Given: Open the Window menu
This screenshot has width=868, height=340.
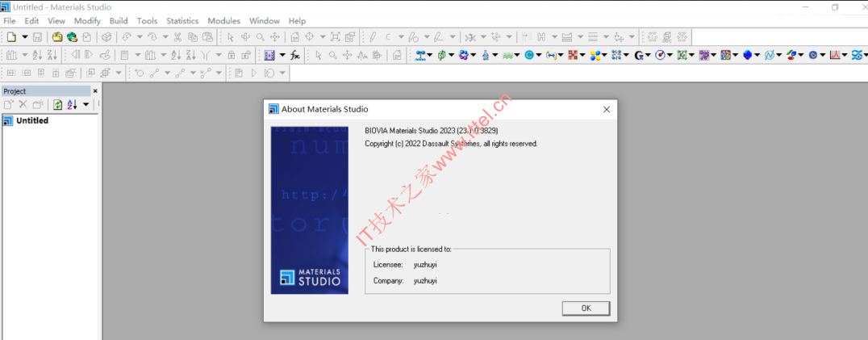Looking at the screenshot, I should coord(265,20).
